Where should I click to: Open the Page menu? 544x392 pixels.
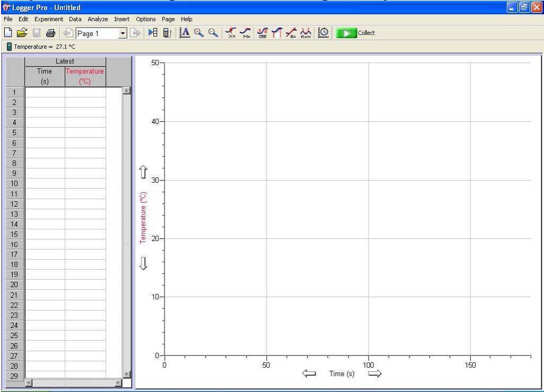tap(168, 19)
